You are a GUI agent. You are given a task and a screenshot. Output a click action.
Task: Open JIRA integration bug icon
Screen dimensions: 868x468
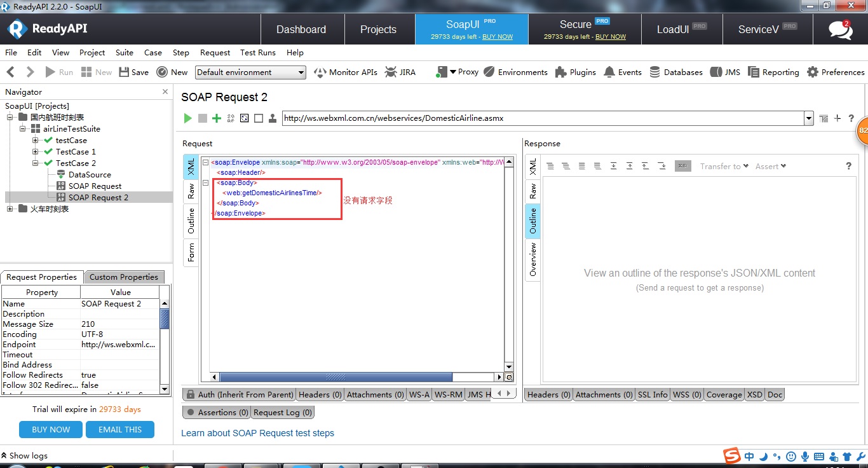[x=400, y=72]
